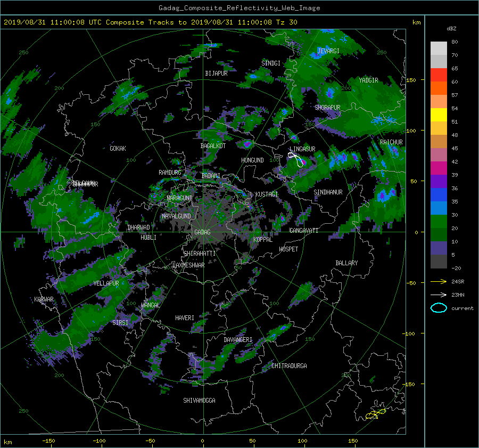Select the purple 39 dBZ color swatch
The width and height of the screenshot is (479, 448).
point(439,181)
